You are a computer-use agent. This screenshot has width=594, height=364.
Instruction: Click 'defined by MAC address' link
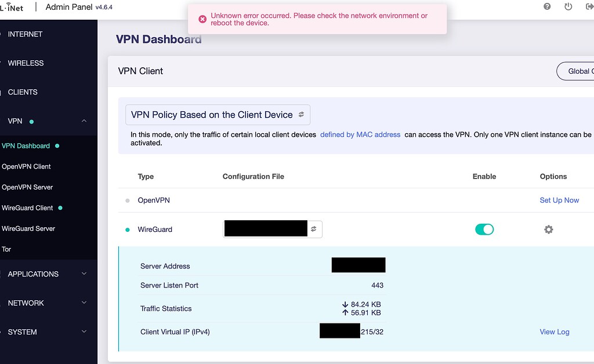pos(360,134)
